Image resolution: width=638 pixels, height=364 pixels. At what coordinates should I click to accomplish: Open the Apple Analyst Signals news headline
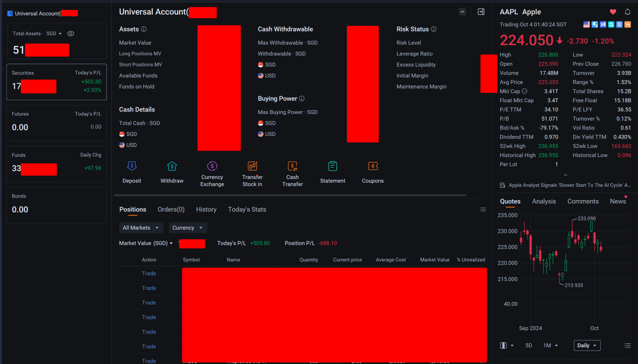570,185
